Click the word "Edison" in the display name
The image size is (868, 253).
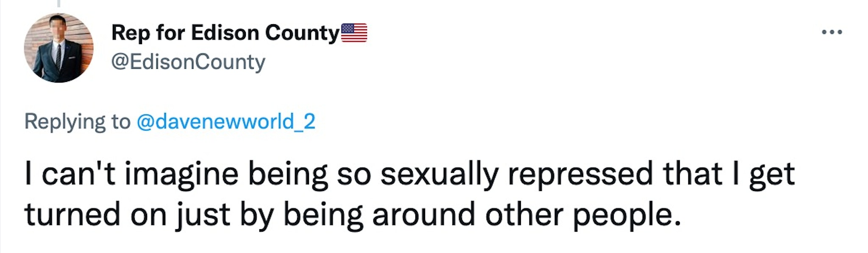tap(225, 33)
